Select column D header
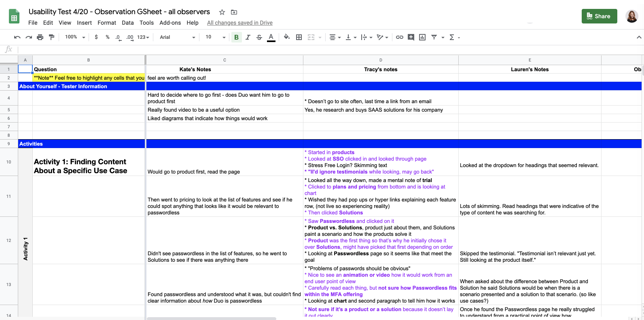644x320 pixels. pos(381,60)
